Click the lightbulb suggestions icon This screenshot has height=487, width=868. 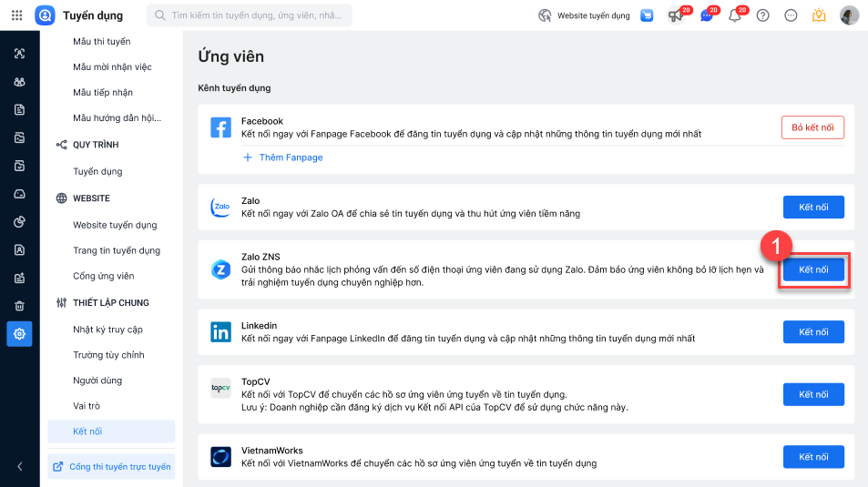pyautogui.click(x=819, y=15)
